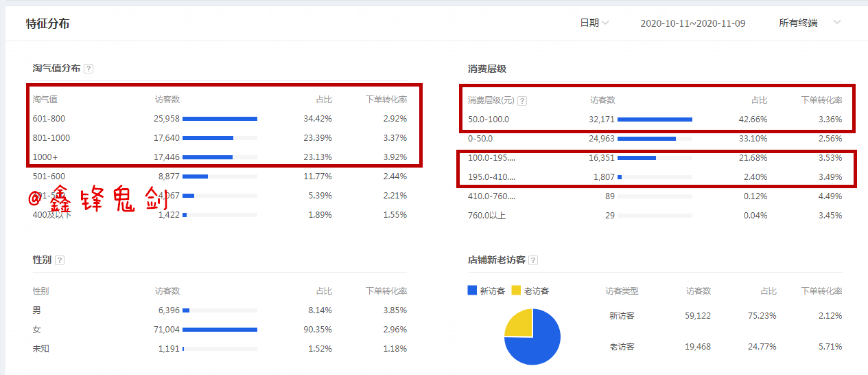Click the blue 新访客 slice of the pie chart
Viewport: 868px width, 375px height.
tap(539, 347)
